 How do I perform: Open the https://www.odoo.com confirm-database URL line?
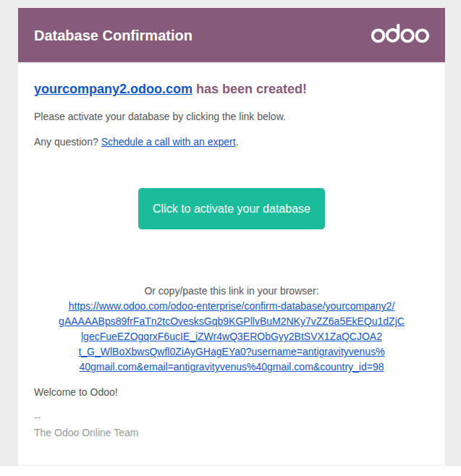[232, 306]
